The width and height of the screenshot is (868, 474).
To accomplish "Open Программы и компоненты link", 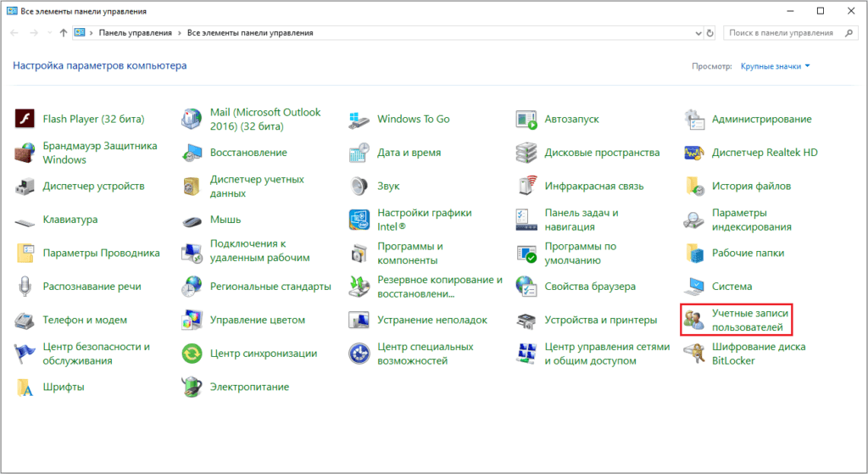I will [x=409, y=253].
